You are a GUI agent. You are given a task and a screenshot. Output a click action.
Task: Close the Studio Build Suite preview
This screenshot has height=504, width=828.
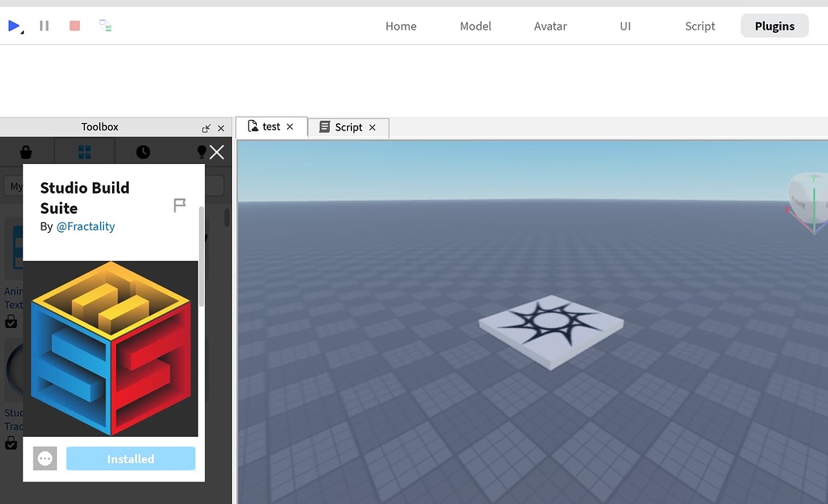[x=217, y=152]
